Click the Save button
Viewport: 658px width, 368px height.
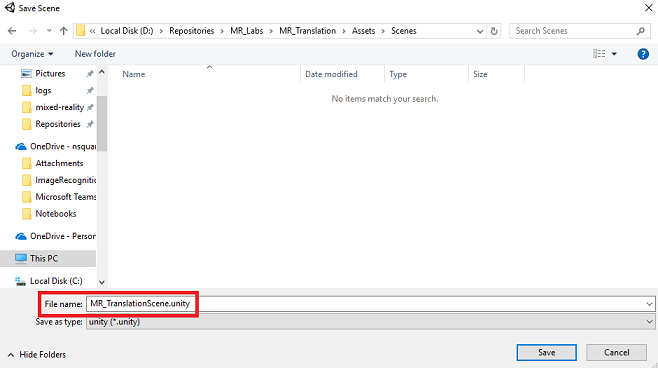[546, 352]
